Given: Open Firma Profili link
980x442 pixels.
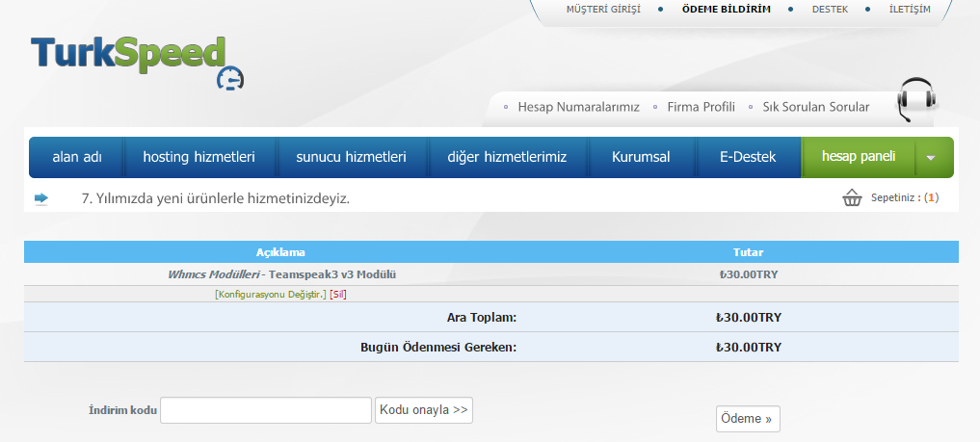Looking at the screenshot, I should tap(701, 107).
